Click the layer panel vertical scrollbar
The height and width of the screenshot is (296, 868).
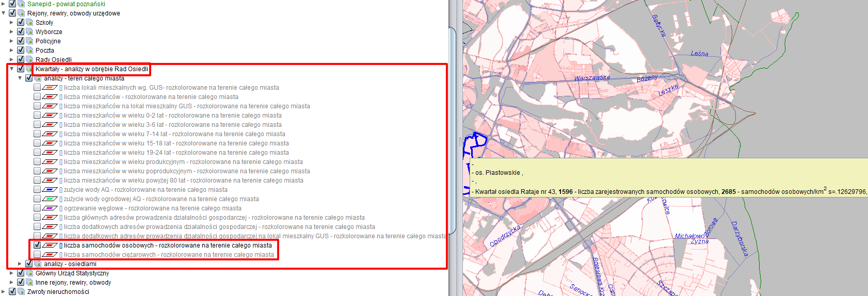(453, 129)
